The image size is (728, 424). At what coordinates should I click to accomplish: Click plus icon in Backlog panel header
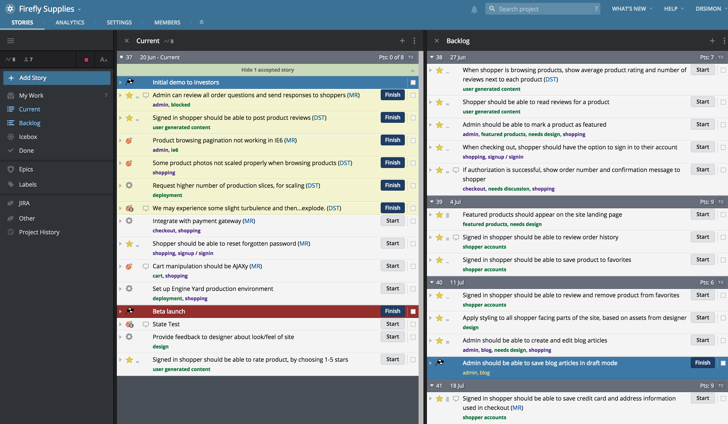pyautogui.click(x=711, y=41)
